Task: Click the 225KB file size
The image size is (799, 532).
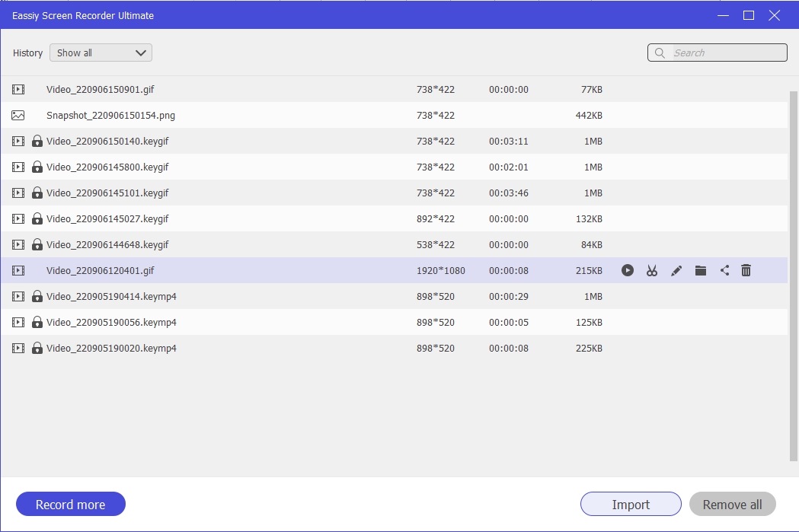Action: coord(589,349)
